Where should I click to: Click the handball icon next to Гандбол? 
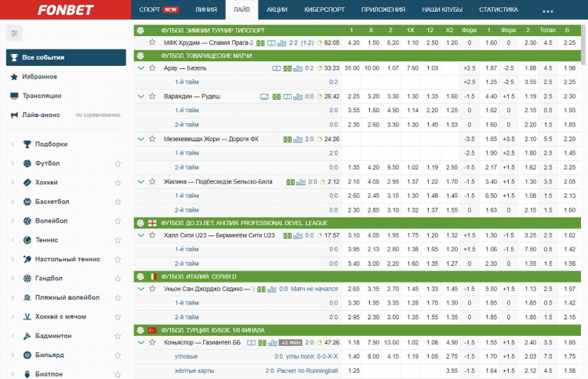point(27,278)
